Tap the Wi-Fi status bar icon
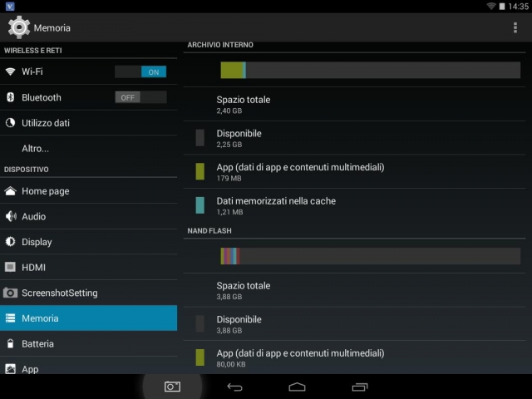The width and height of the screenshot is (532, 399). tap(491, 6)
